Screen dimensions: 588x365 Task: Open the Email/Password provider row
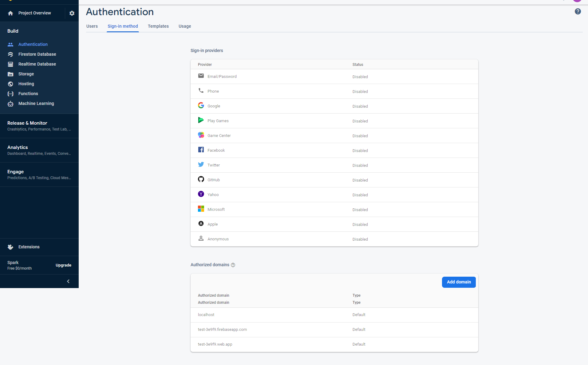(x=334, y=77)
